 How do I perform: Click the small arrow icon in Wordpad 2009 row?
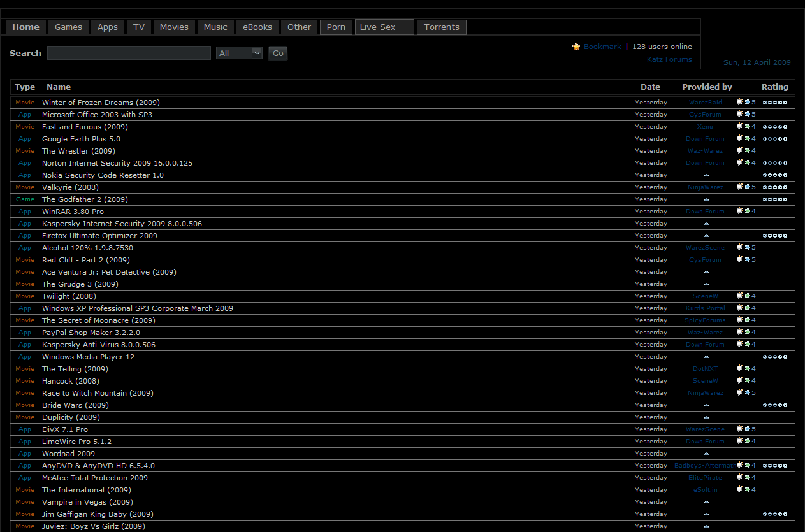(706, 454)
